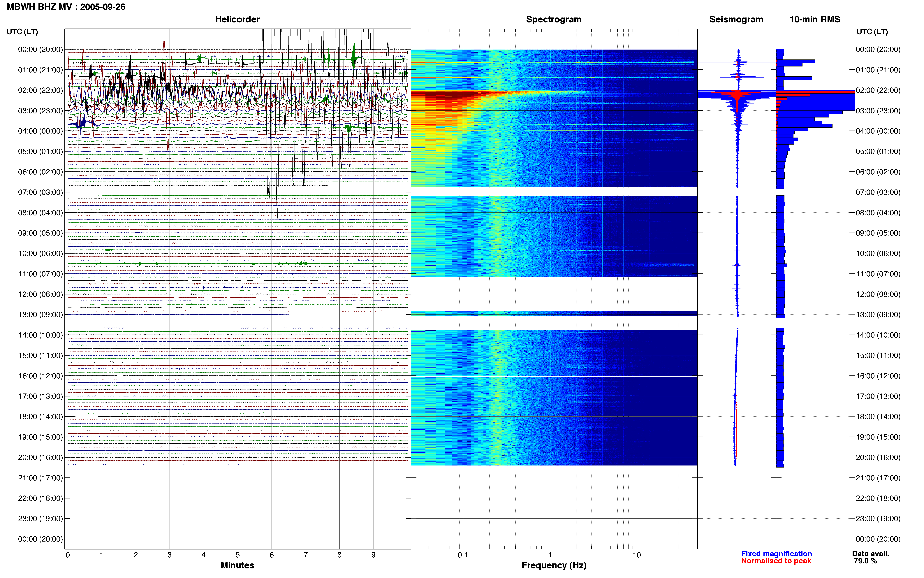The height and width of the screenshot is (578, 924).
Task: Click the 10-min RMS panel heading
Action: [815, 20]
